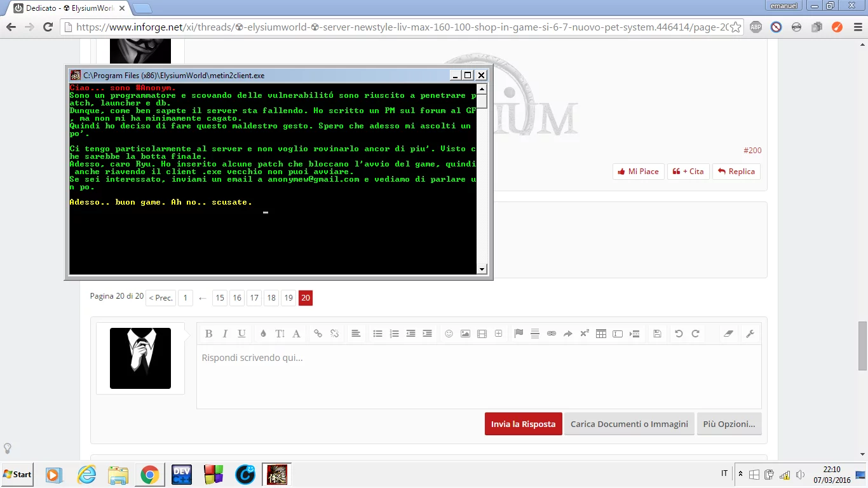Insert an image into the reply
Image resolution: width=868 pixels, height=488 pixels.
point(465,334)
